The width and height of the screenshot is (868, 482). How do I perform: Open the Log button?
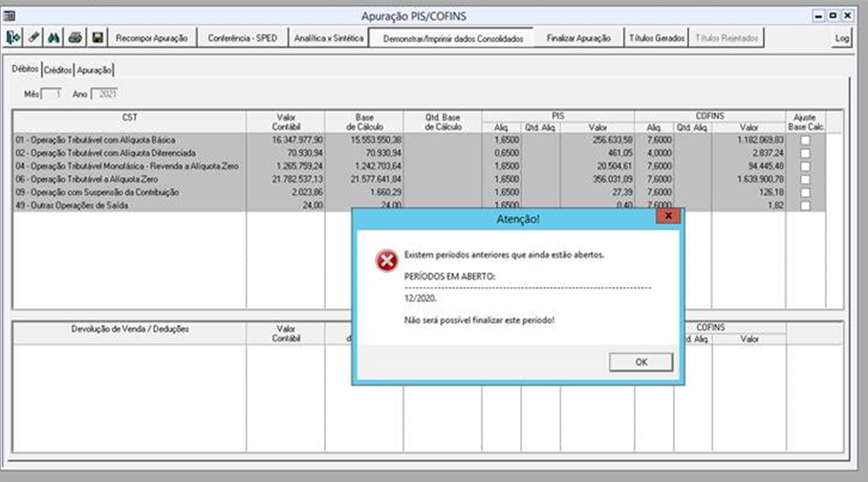coord(842,37)
